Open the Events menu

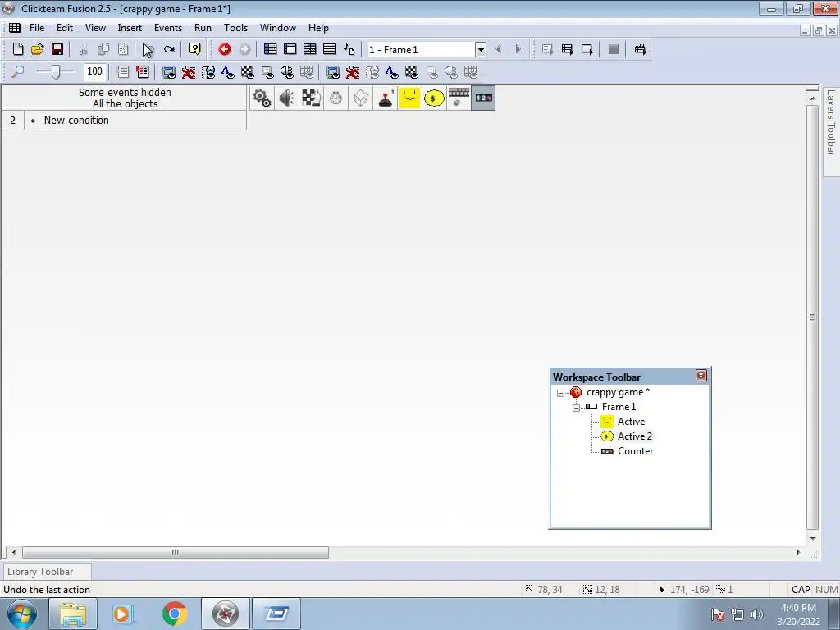[168, 28]
